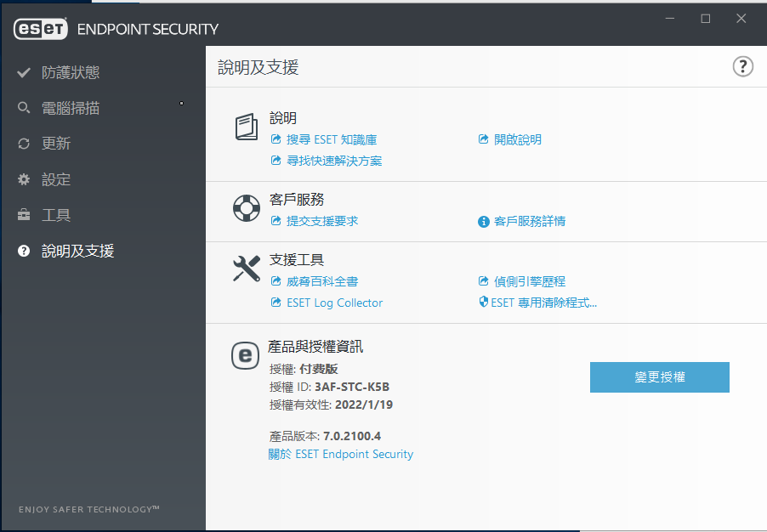
Task: Click the 開啟說明 link
Action: pos(517,139)
